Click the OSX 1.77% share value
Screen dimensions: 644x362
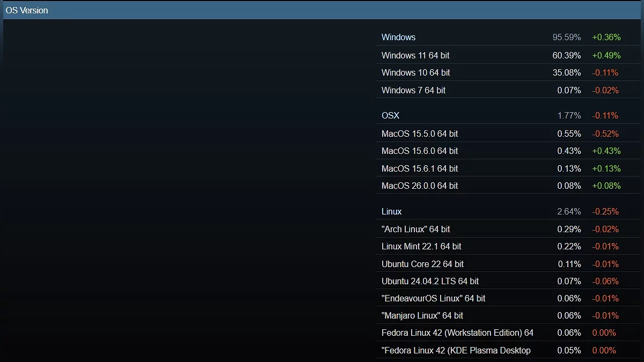569,115
